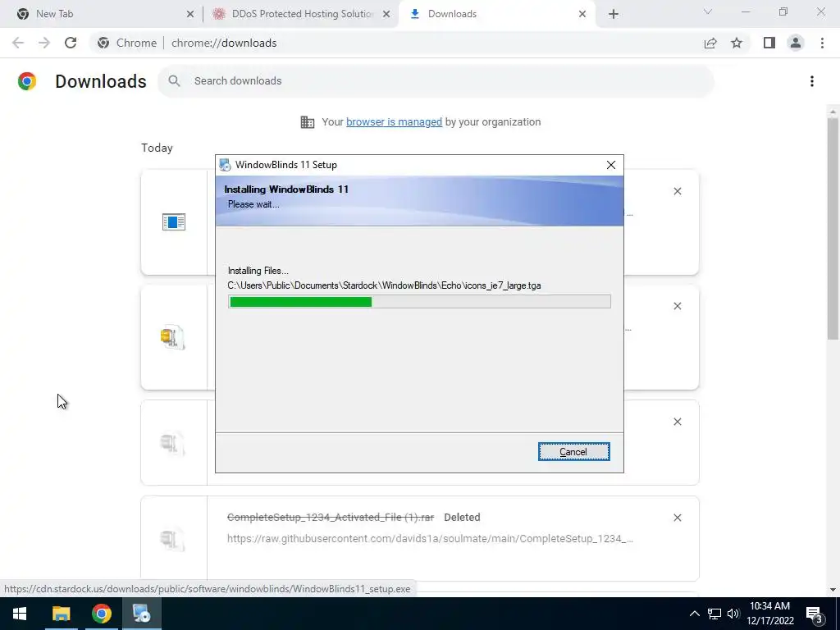Remove the third download entry from list
Screen dimensions: 840x630
678,422
